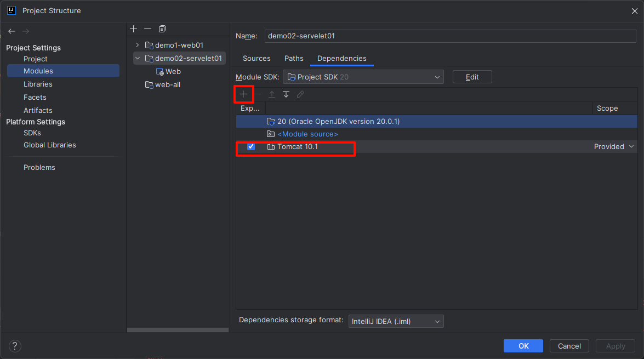Open Libraries in the sidebar
Viewport: 644px width, 359px height.
[x=38, y=84]
